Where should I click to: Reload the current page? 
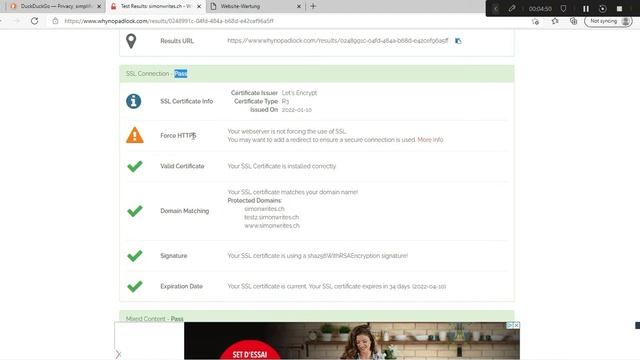(x=34, y=21)
